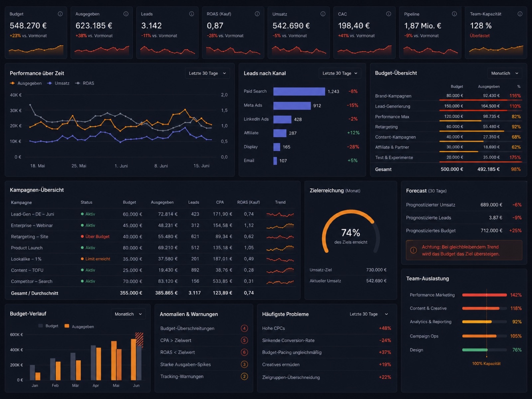Click the trend sparkline of Product Launch

[280, 248]
